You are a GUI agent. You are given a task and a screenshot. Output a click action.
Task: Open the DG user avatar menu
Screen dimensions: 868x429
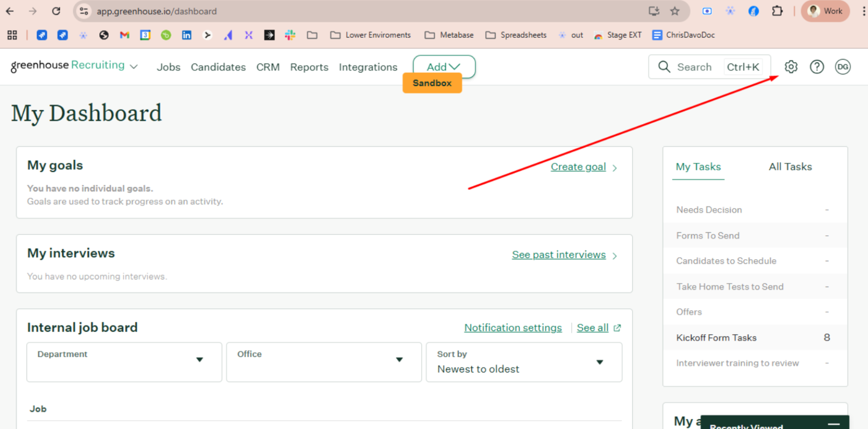click(843, 67)
